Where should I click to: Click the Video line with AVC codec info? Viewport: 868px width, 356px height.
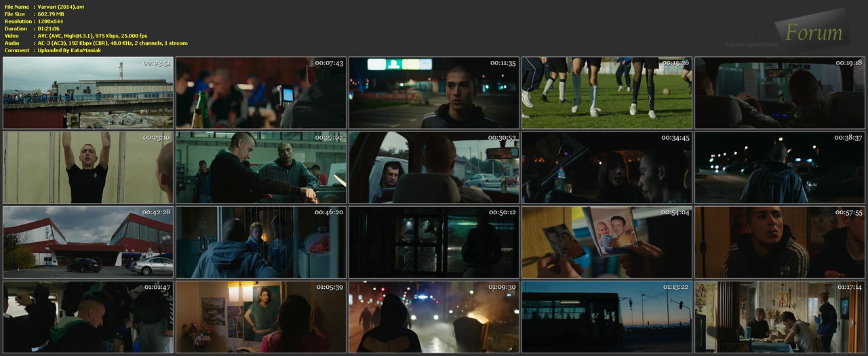[76, 36]
